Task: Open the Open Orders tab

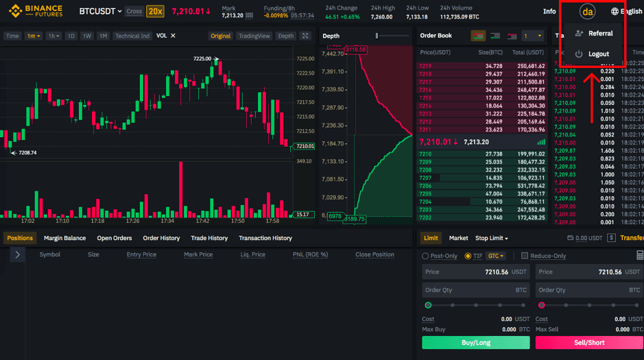Action: click(x=114, y=238)
